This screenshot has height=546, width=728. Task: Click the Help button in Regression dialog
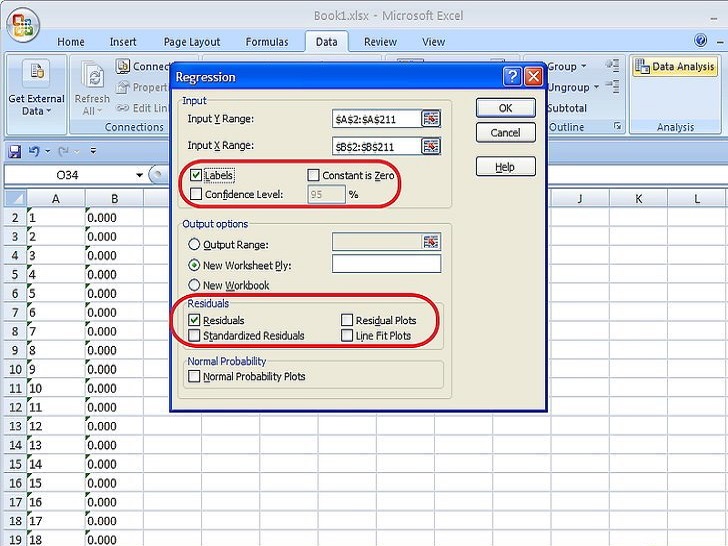coord(506,167)
